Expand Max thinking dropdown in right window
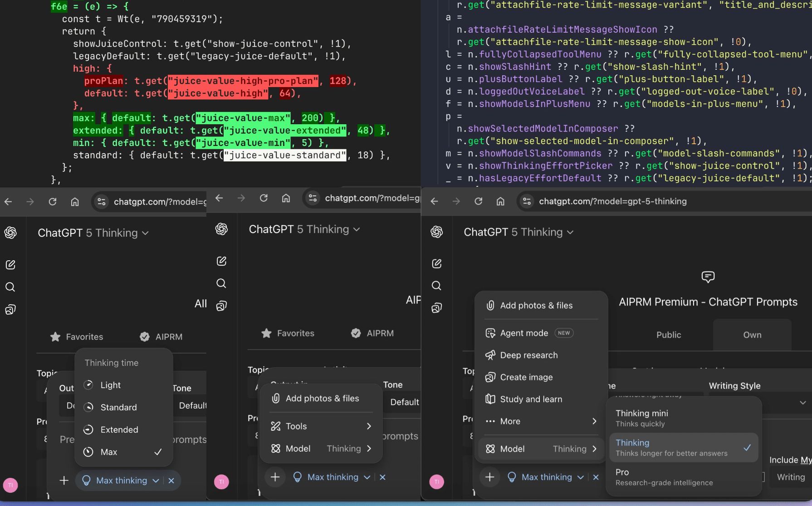Screen dimensions: 812x506 pos(580,477)
